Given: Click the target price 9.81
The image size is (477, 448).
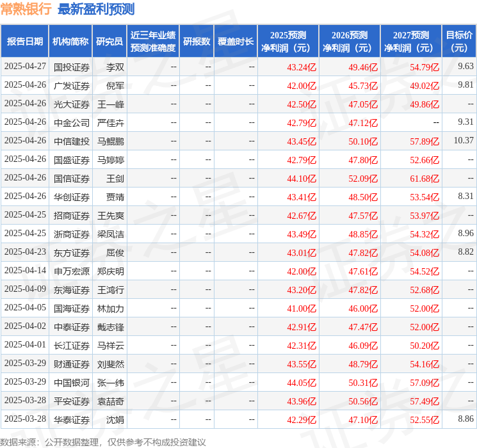Looking at the screenshot, I should coord(465,84).
